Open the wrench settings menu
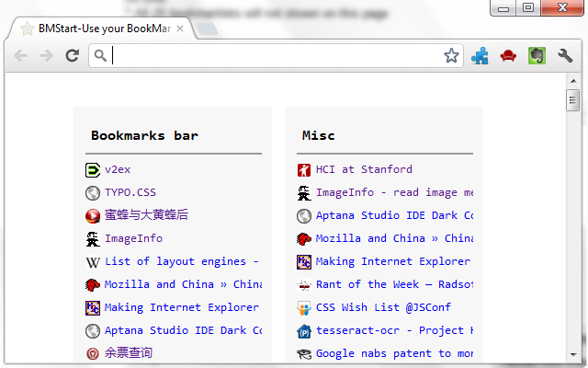This screenshot has height=368, width=588. tap(565, 56)
